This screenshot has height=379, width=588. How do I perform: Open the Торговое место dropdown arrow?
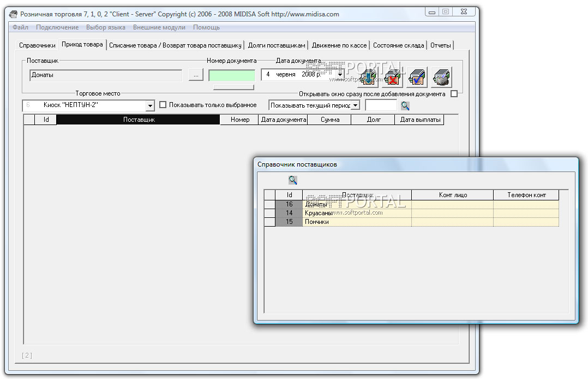pyautogui.click(x=150, y=105)
